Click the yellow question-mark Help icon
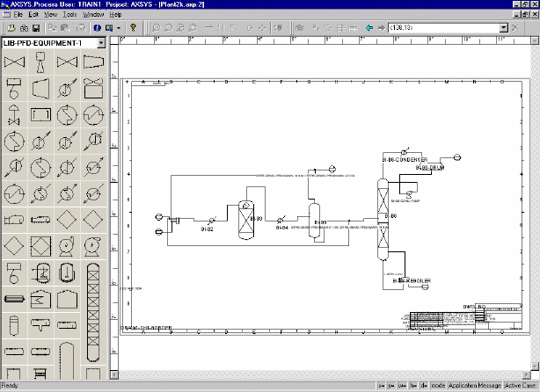 [x=134, y=28]
